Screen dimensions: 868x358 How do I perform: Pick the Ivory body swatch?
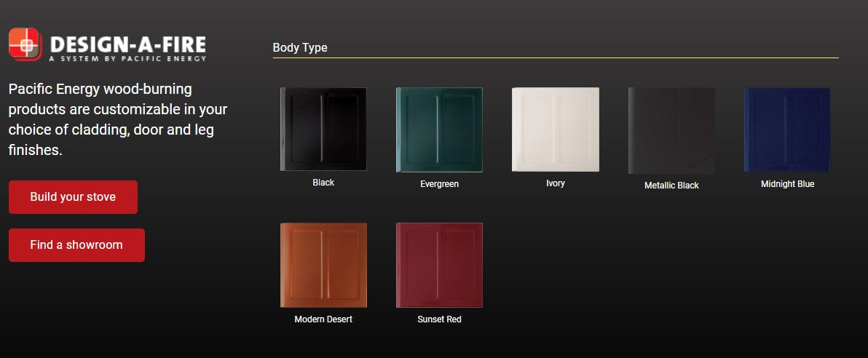(x=555, y=130)
